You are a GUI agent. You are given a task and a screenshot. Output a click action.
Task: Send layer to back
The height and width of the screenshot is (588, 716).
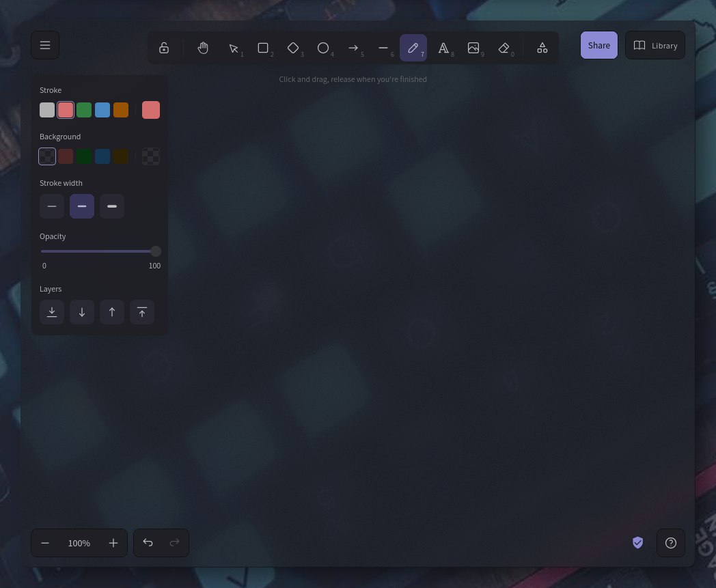click(x=52, y=312)
